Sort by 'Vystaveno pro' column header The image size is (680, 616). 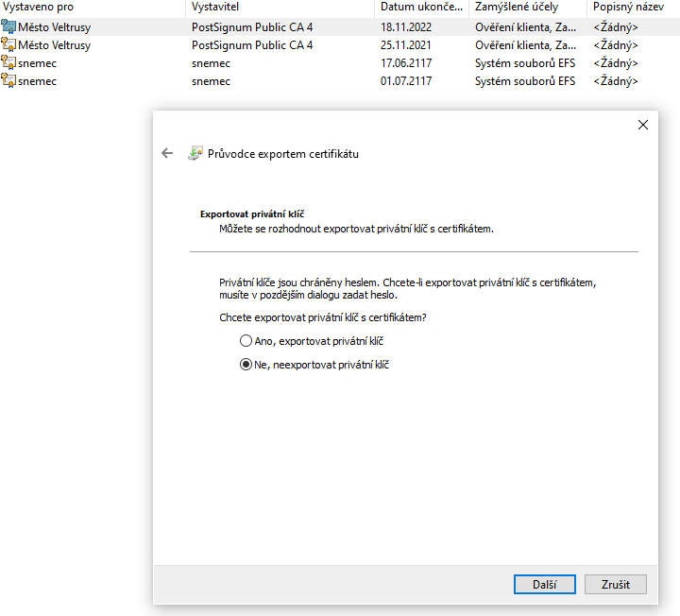click(x=38, y=8)
